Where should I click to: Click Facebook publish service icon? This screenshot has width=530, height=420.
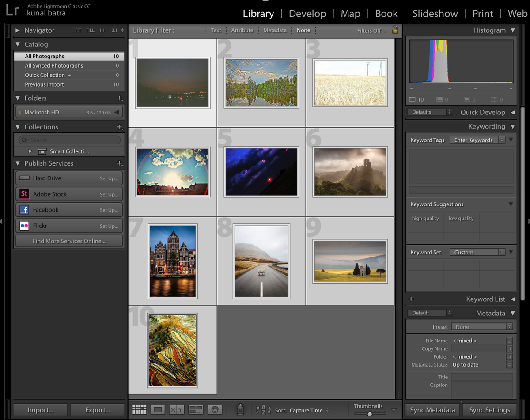pos(24,210)
